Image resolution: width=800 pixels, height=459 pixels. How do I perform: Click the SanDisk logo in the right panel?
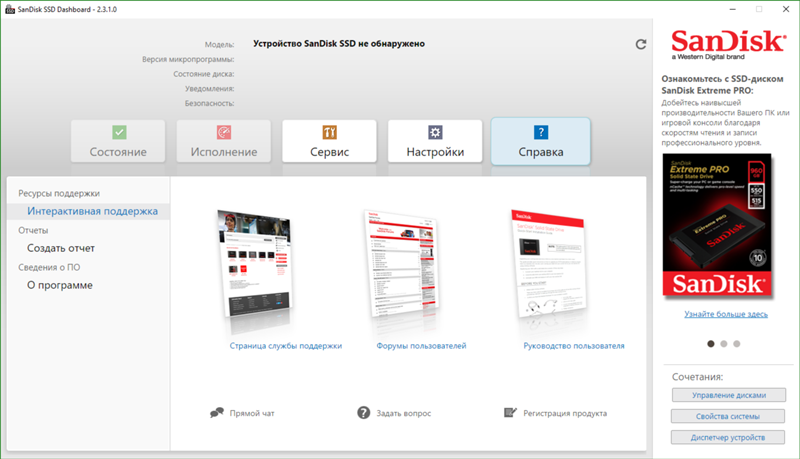point(728,44)
